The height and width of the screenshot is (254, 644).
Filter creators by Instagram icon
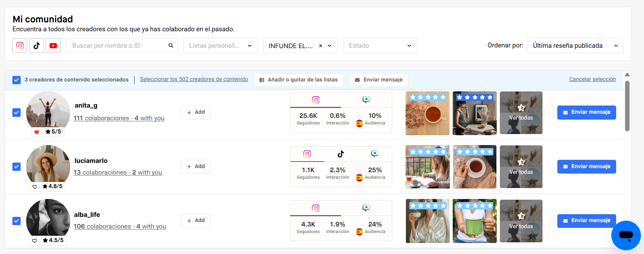[x=20, y=45]
